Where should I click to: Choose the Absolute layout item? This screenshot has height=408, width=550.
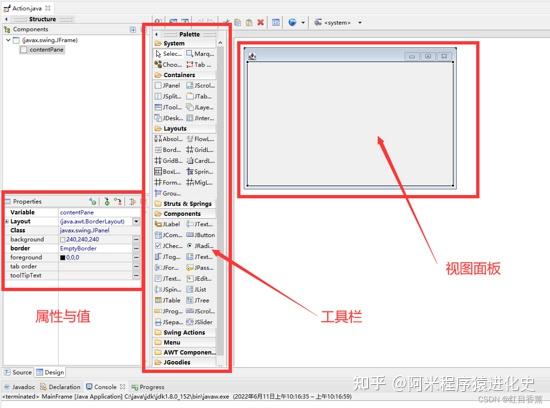coord(168,139)
